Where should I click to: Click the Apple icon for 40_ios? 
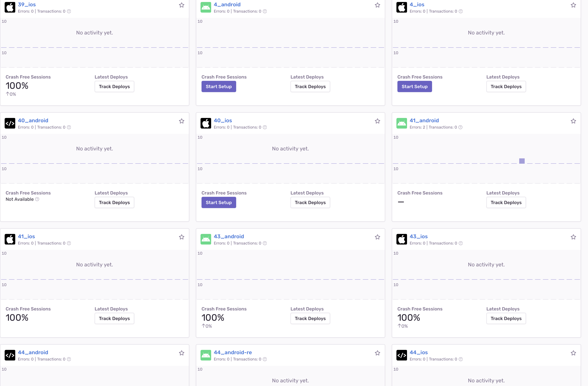click(x=206, y=123)
